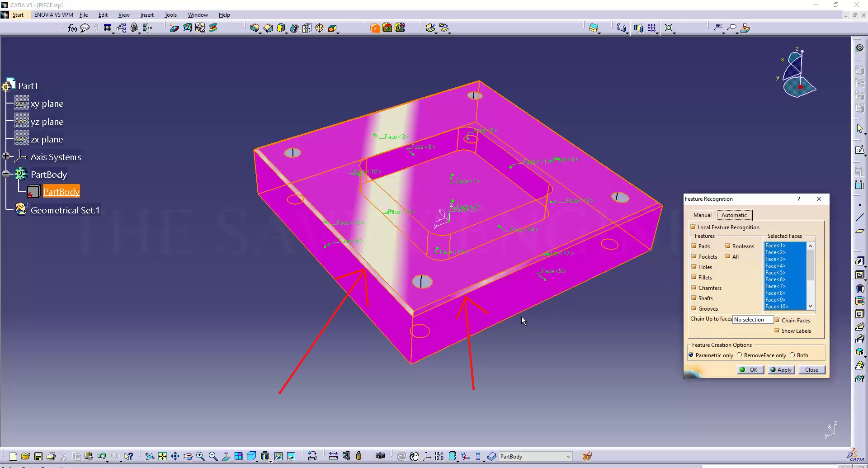868x468 pixels.
Task: Switch to the Manual tab
Action: (702, 215)
